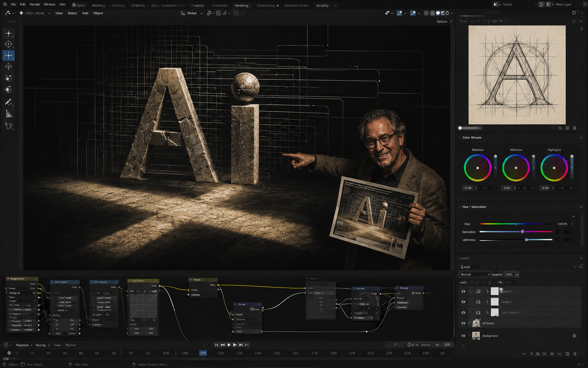
Task: Switch to the Rendering workspace tab
Action: coord(241,6)
